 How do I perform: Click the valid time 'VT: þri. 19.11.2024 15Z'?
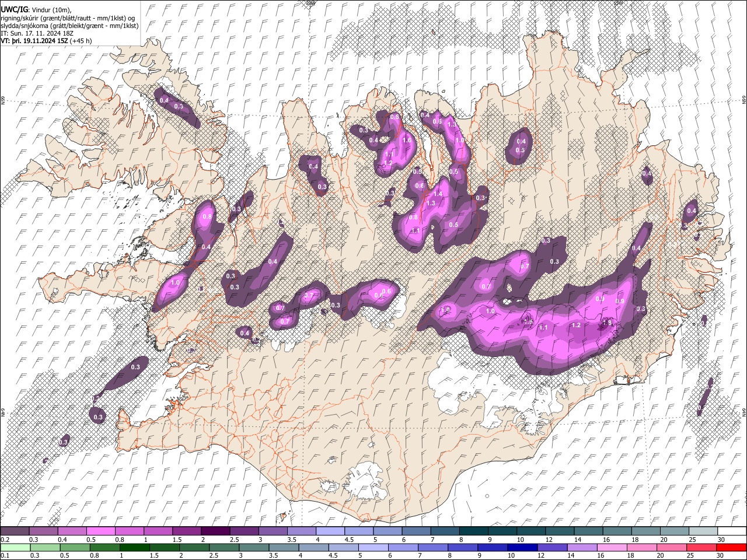(x=34, y=41)
